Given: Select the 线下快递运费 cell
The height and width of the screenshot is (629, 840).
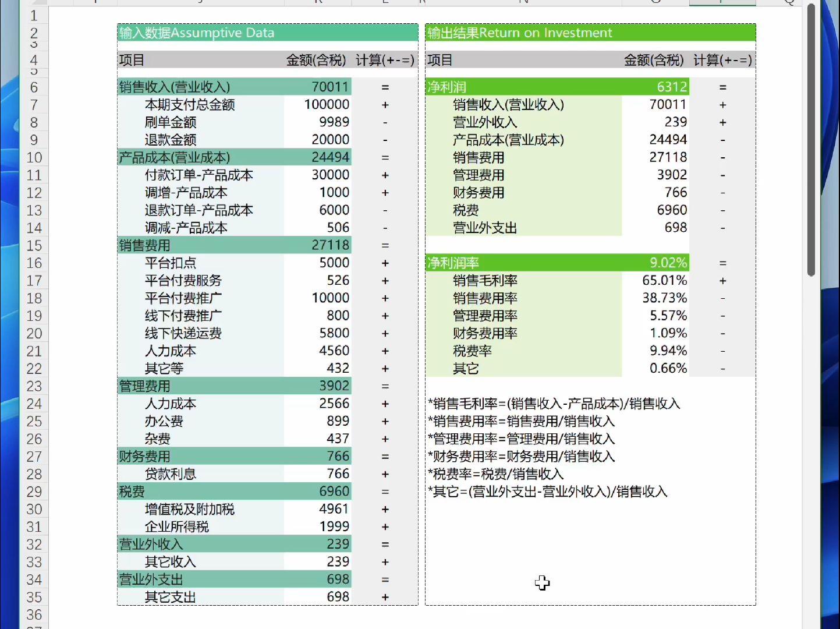Looking at the screenshot, I should point(201,333).
